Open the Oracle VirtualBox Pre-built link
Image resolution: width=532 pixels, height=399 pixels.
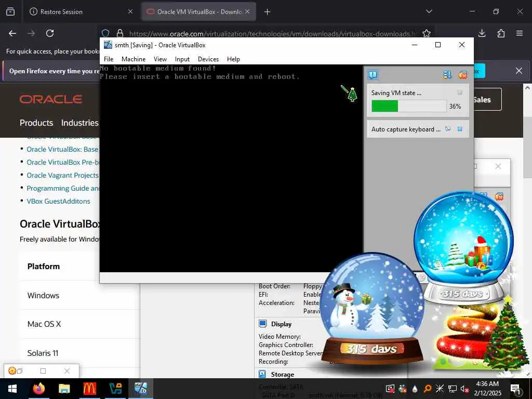pos(63,163)
